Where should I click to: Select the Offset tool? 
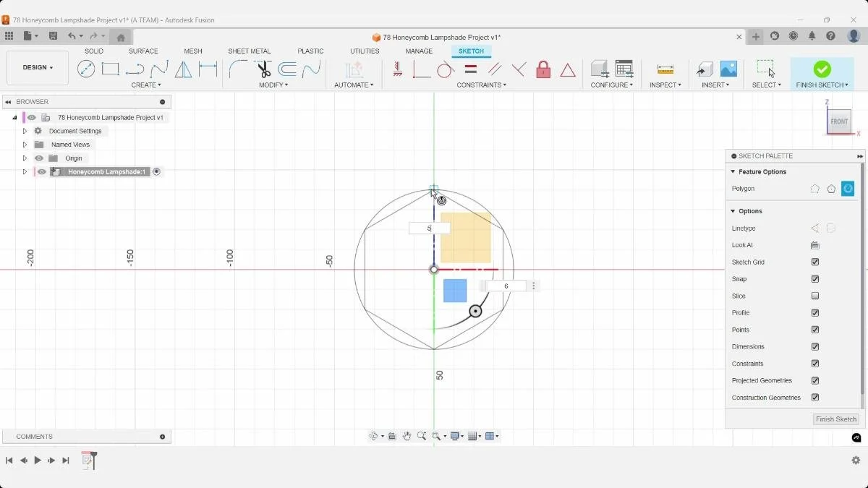click(x=287, y=69)
